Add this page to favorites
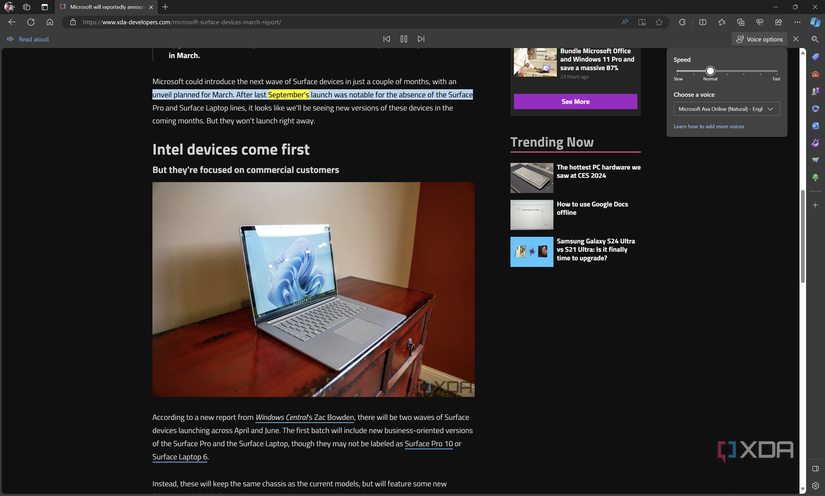Viewport: 825px width, 496px height. tap(659, 22)
